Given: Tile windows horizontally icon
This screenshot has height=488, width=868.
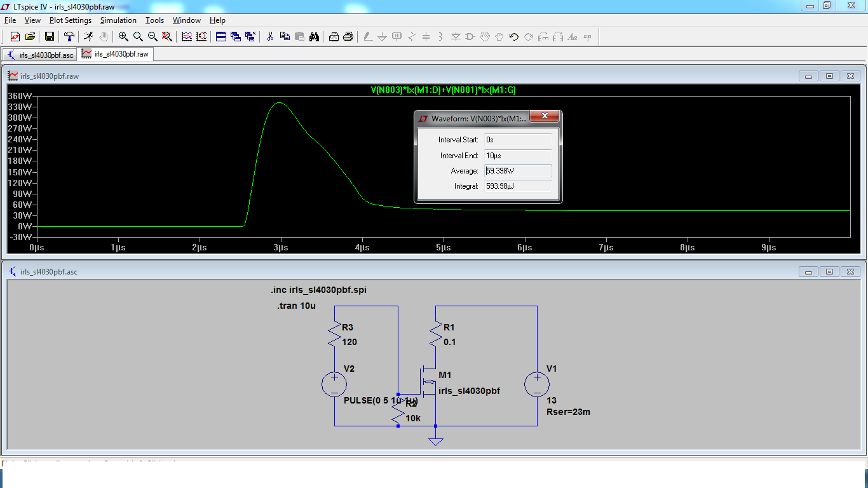Looking at the screenshot, I should tap(221, 37).
